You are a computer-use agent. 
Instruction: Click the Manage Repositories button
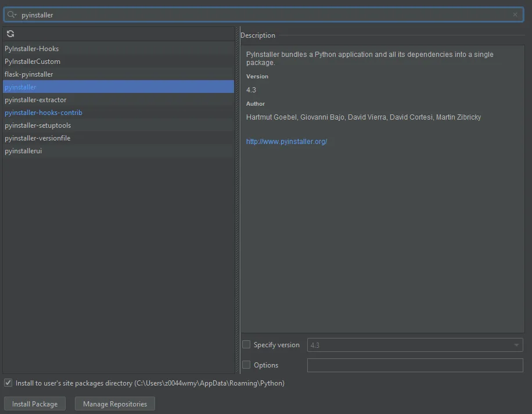pos(115,404)
